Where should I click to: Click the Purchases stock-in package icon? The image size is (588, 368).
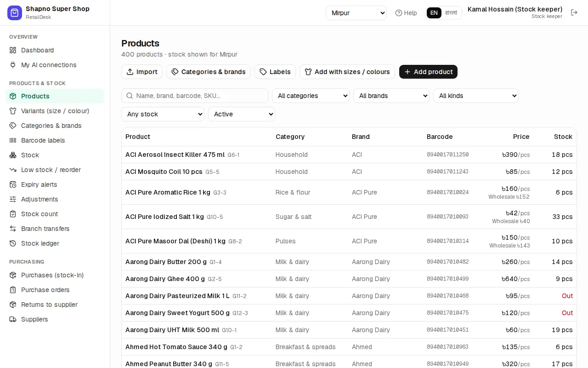pyautogui.click(x=13, y=275)
